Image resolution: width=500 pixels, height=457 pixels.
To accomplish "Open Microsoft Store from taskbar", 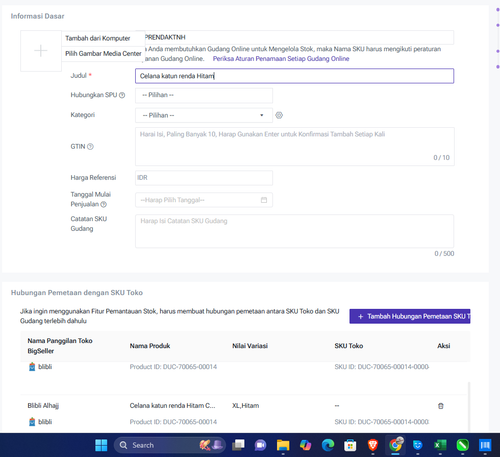I will pos(350,445).
